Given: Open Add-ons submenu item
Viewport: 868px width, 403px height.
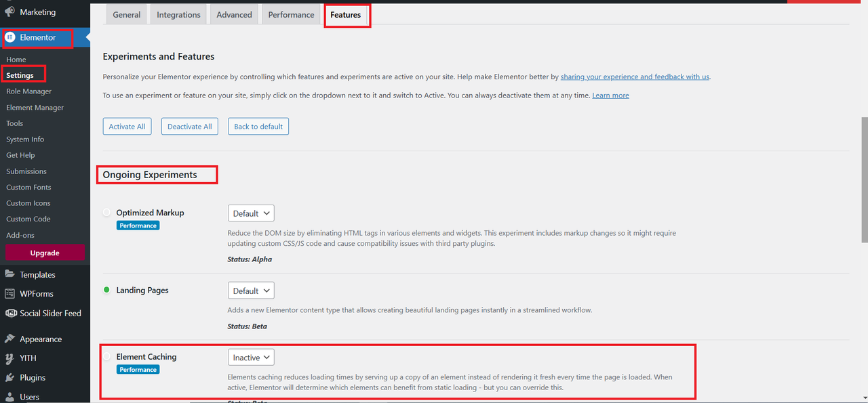Looking at the screenshot, I should click(20, 235).
